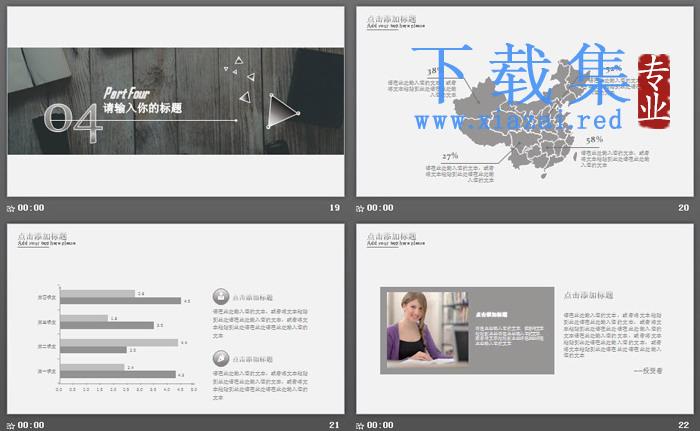700x431 pixels.
Task: Click slide number 19 label
Action: 334,208
